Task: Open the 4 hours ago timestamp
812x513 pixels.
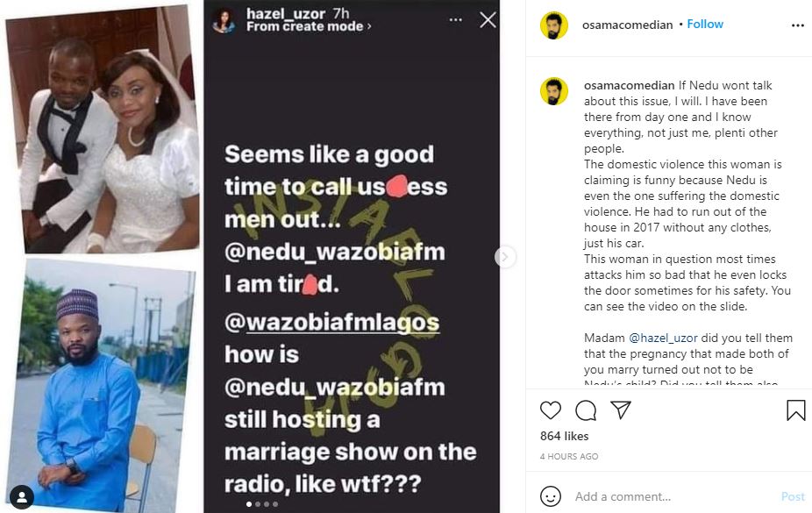Action: pyautogui.click(x=569, y=457)
